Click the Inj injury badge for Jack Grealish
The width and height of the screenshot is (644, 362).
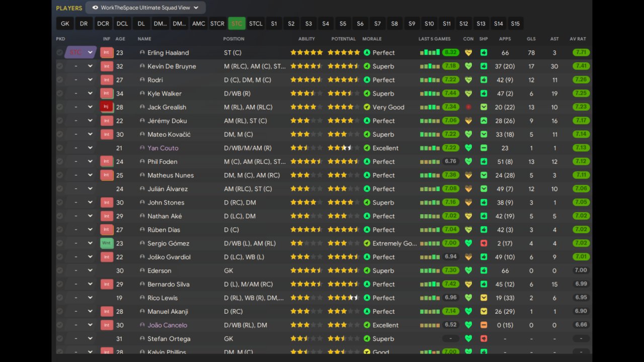point(107,107)
